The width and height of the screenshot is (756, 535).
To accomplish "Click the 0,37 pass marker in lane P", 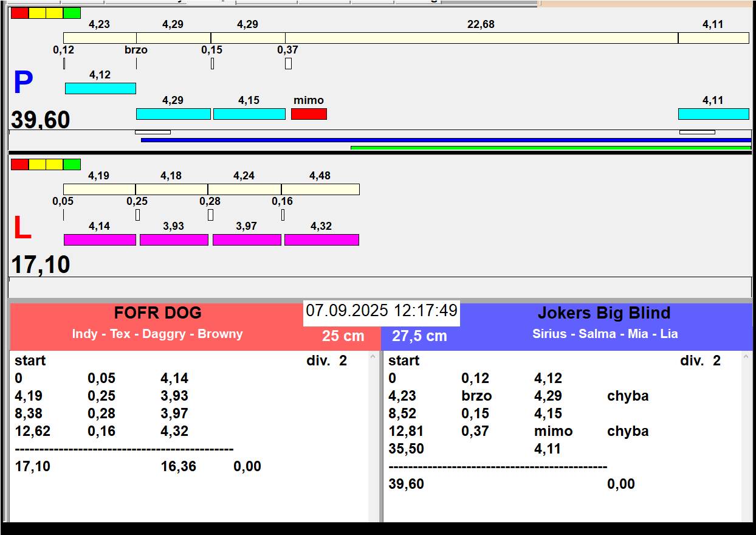I will pos(288,63).
